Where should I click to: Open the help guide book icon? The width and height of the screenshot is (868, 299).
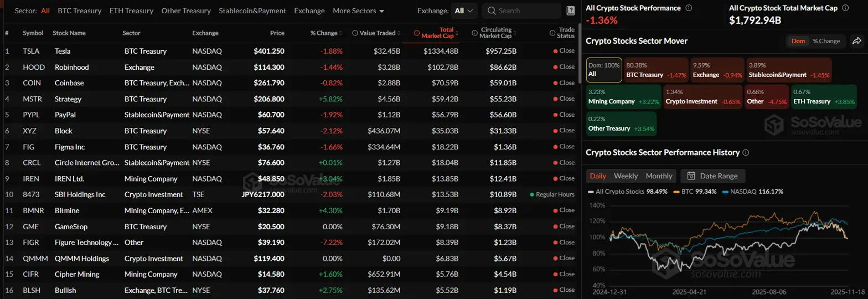pos(571,11)
